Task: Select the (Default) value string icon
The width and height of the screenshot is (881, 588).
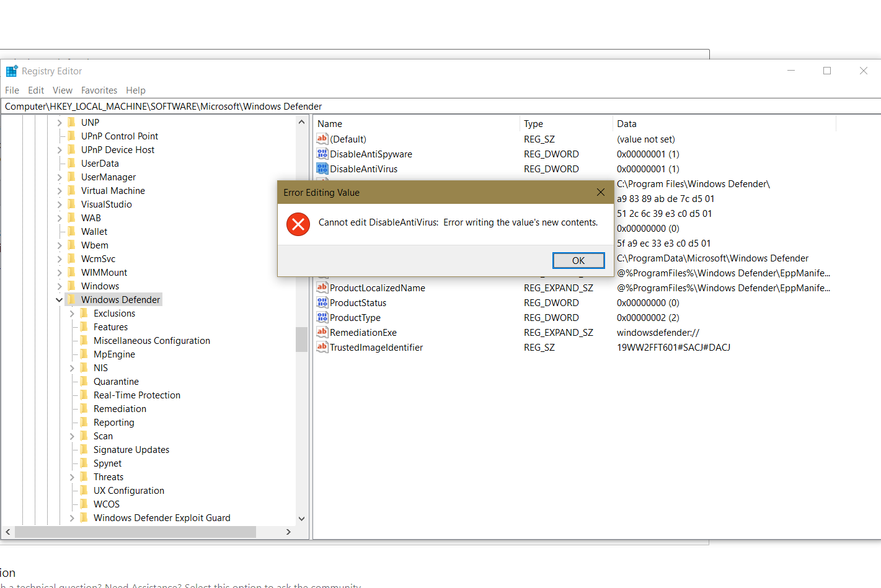Action: (x=322, y=139)
